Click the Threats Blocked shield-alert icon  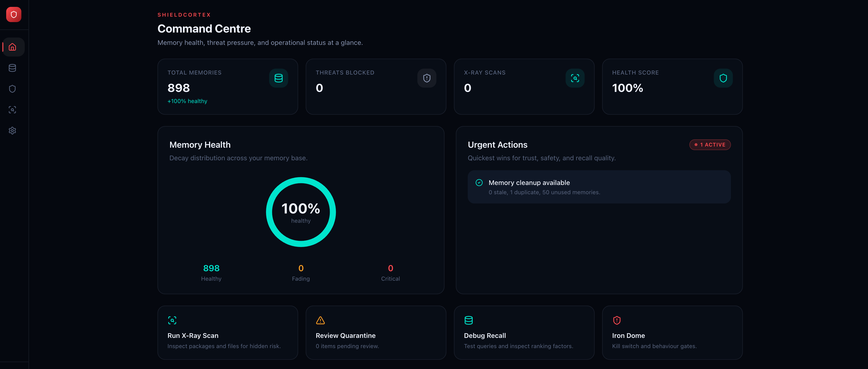427,78
